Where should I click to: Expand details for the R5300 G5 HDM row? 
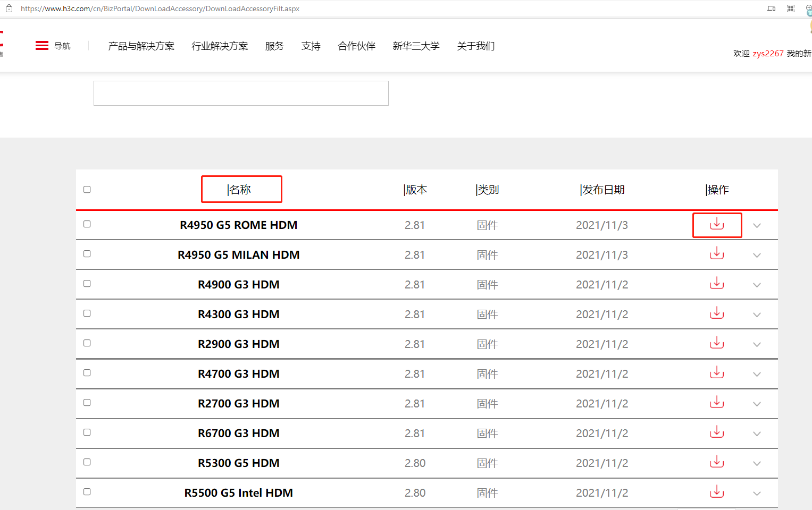[x=757, y=464]
